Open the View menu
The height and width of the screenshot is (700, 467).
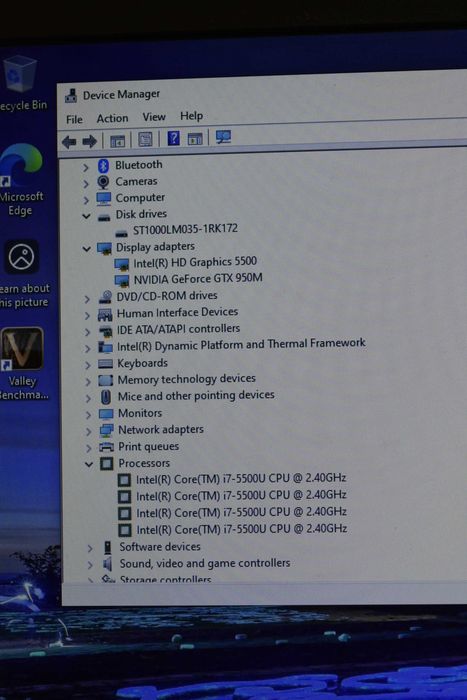[x=154, y=117]
